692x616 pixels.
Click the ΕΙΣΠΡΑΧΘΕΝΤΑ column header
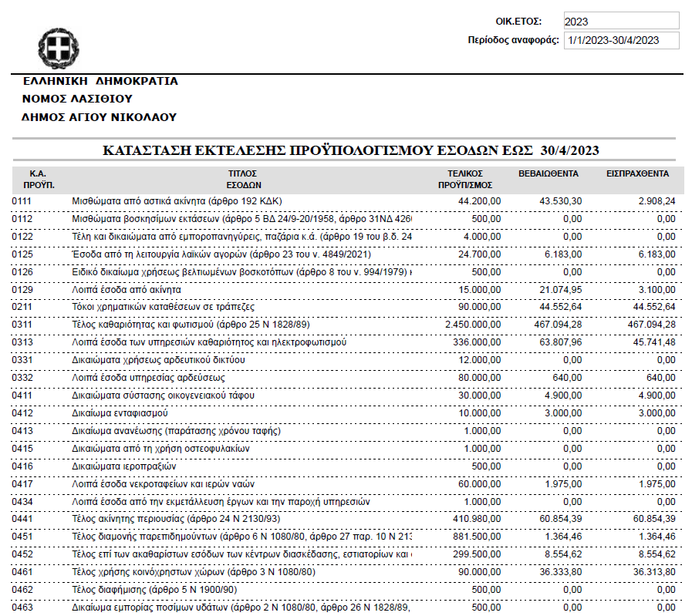click(637, 174)
